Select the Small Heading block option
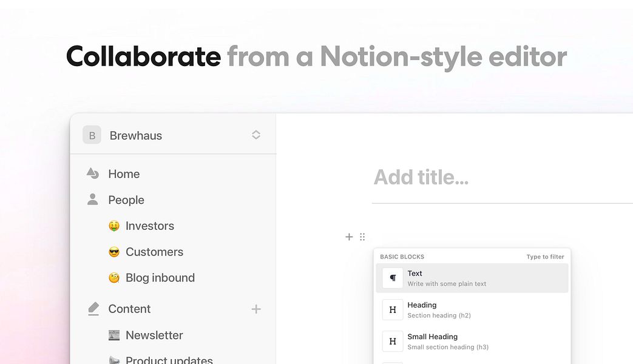The width and height of the screenshot is (633, 364). pos(472,341)
